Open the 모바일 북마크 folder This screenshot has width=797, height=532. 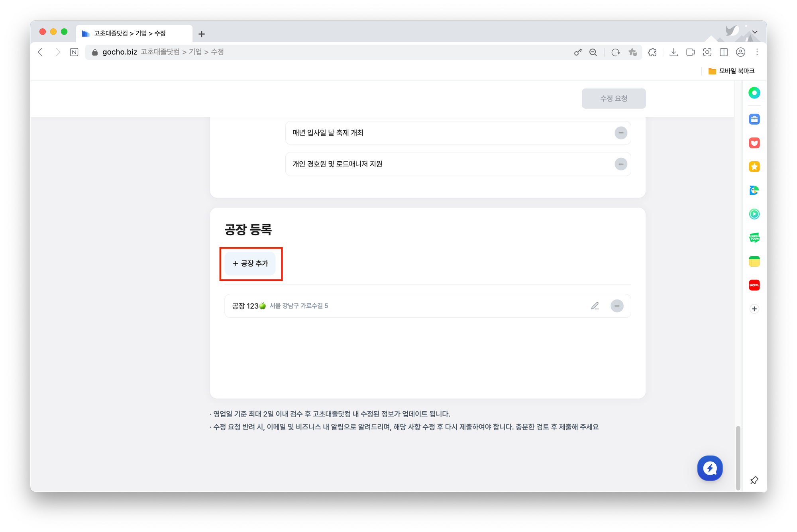[731, 71]
